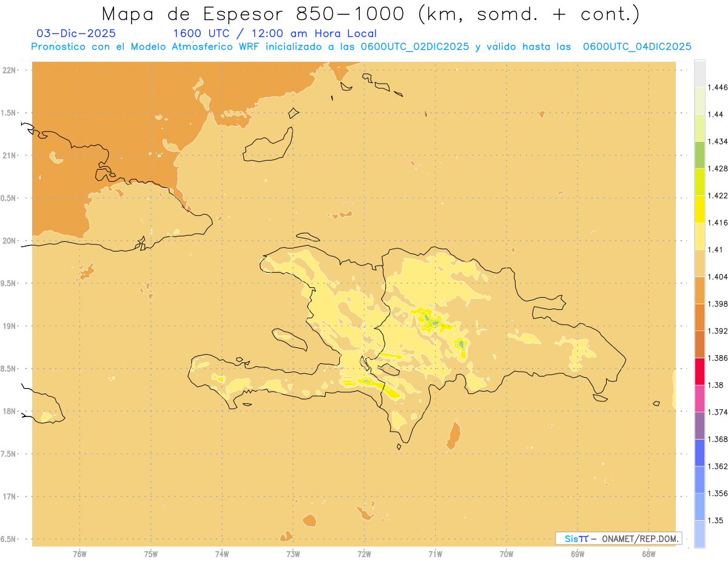Click legend value '1.416'

(x=719, y=222)
